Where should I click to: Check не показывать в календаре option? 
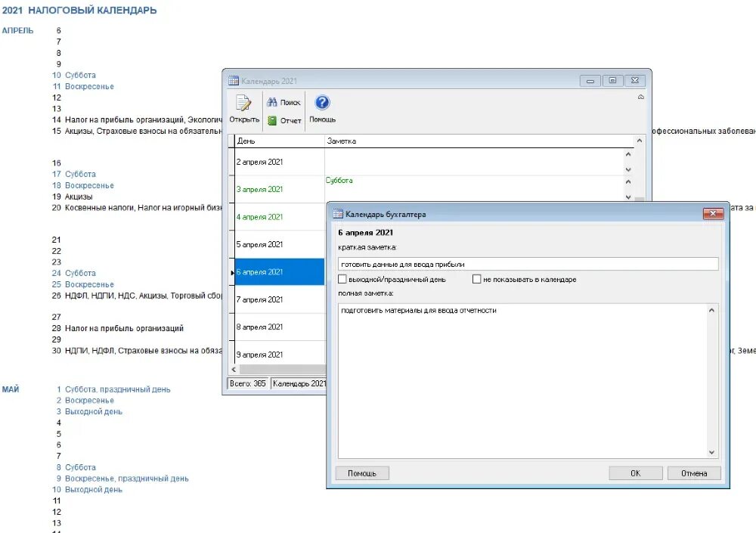477,279
